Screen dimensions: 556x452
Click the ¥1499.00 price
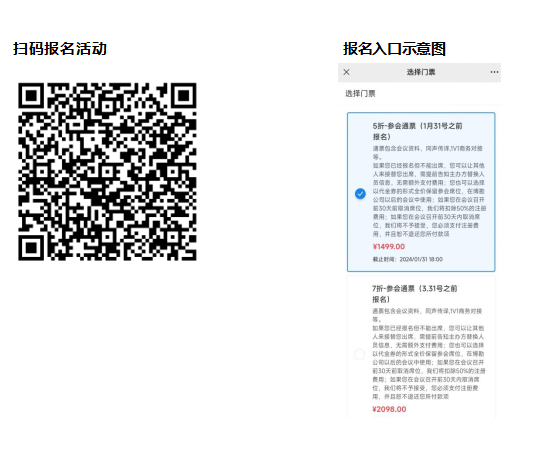coord(389,247)
